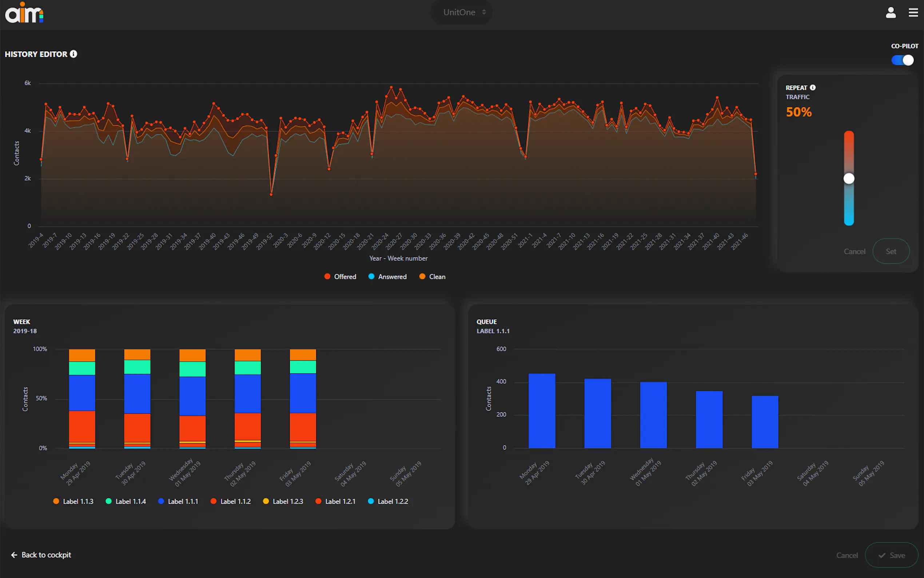924x578 pixels.
Task: Click Save button at the bottom
Action: [891, 555]
